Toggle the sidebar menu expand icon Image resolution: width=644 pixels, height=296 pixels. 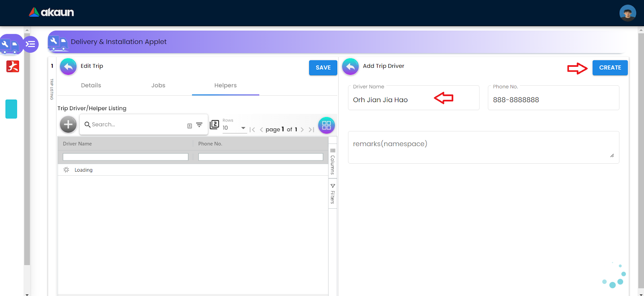click(x=31, y=44)
